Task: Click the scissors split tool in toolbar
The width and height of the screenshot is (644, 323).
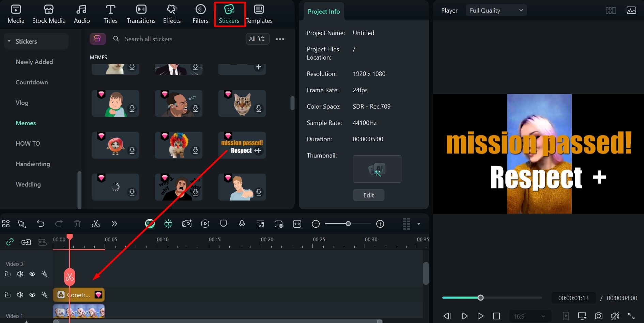Action: (96, 224)
